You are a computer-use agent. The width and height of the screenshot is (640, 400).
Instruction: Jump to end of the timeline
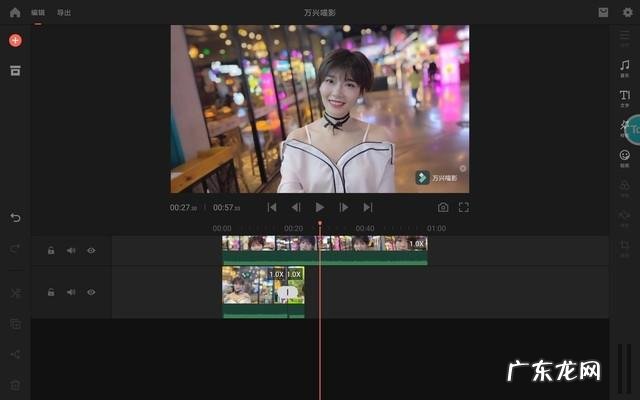pyautogui.click(x=368, y=207)
